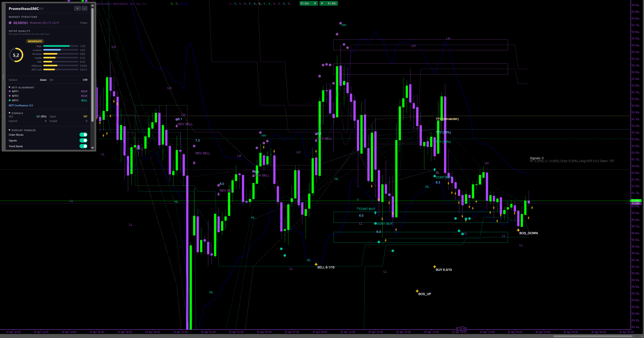Screen dimensions: 644x338
Task: Click the plus button in PrometheusSMC panel
Action: tap(77, 9)
